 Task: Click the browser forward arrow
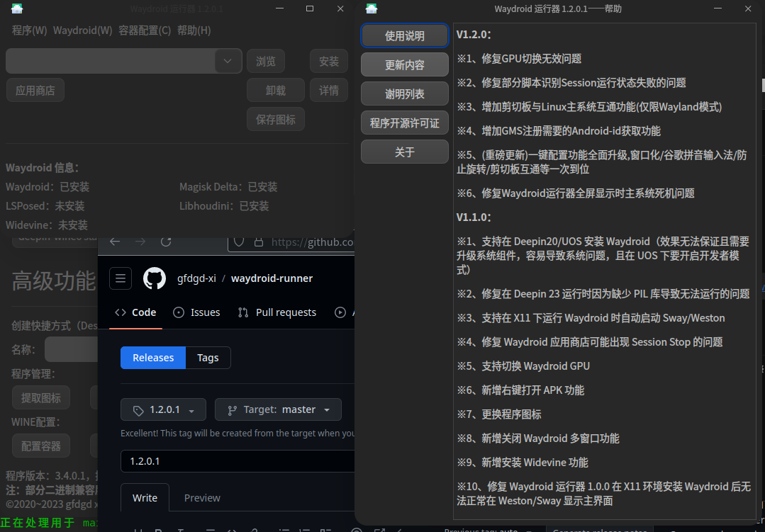(140, 242)
